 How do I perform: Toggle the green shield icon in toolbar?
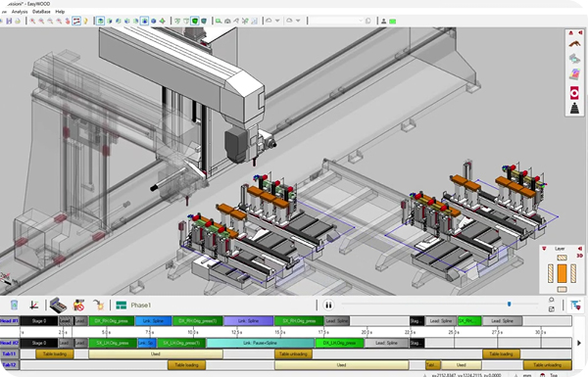point(195,21)
